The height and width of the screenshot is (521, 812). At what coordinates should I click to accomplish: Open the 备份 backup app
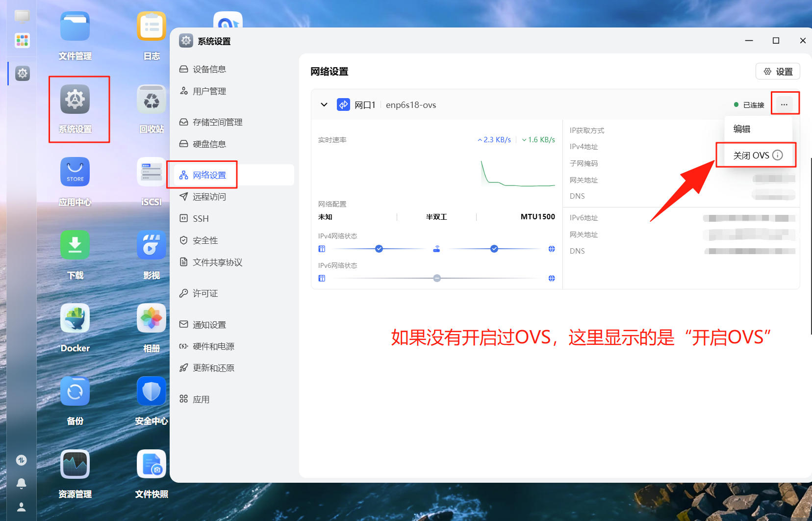point(75,391)
